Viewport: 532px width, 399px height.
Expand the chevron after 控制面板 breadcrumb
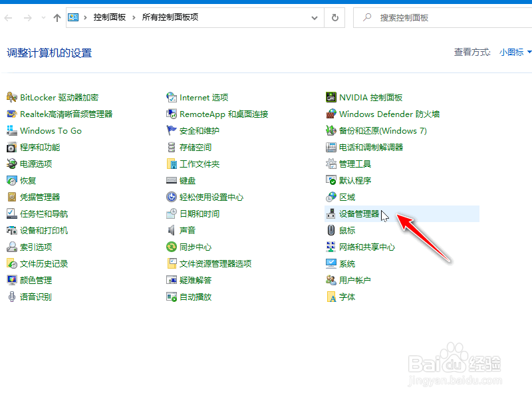134,18
